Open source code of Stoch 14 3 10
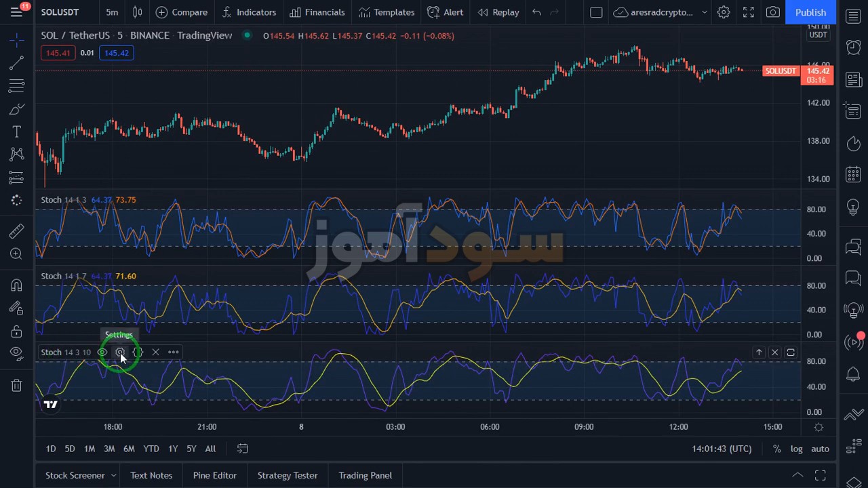Image resolution: width=868 pixels, height=488 pixels. click(x=138, y=352)
